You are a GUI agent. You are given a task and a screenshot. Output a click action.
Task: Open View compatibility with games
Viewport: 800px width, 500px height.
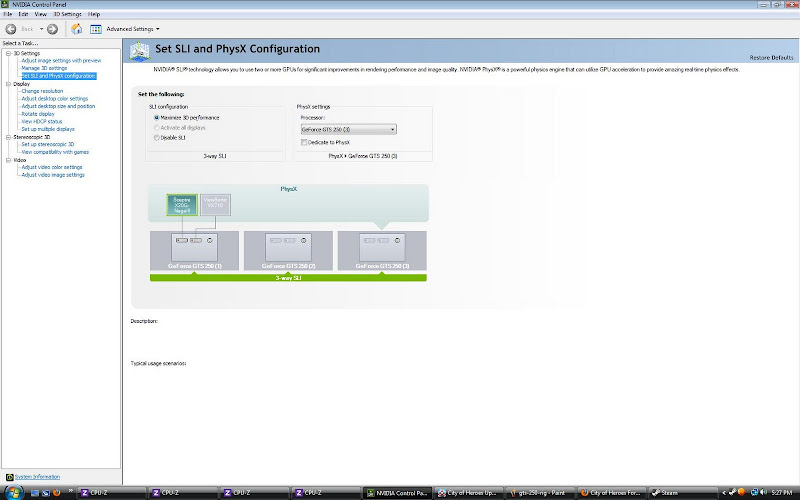(55, 152)
